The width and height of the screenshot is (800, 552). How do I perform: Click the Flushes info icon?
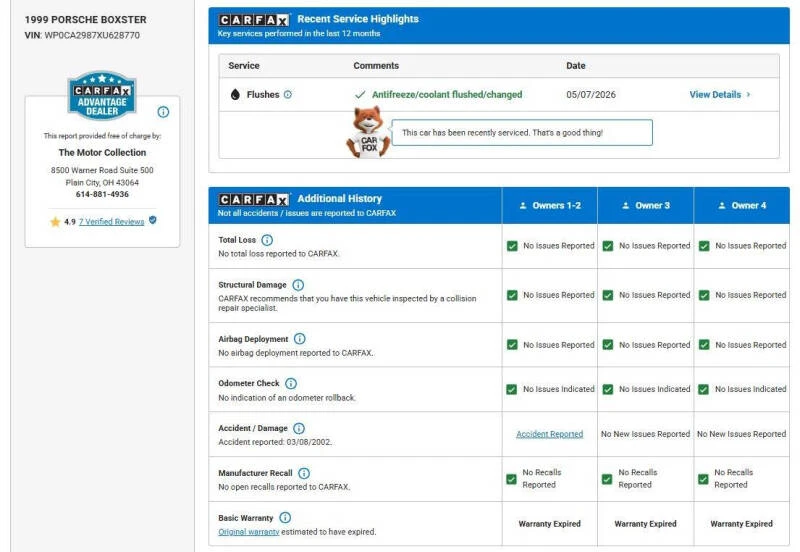click(288, 94)
